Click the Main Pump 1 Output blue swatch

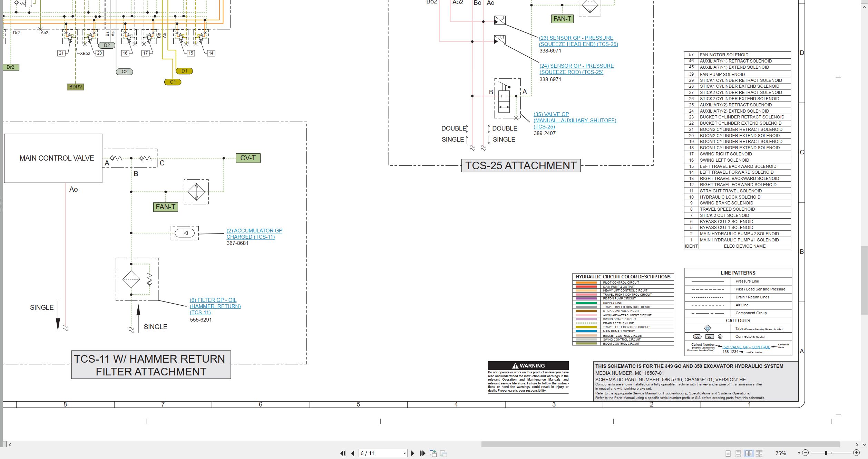pyautogui.click(x=586, y=331)
